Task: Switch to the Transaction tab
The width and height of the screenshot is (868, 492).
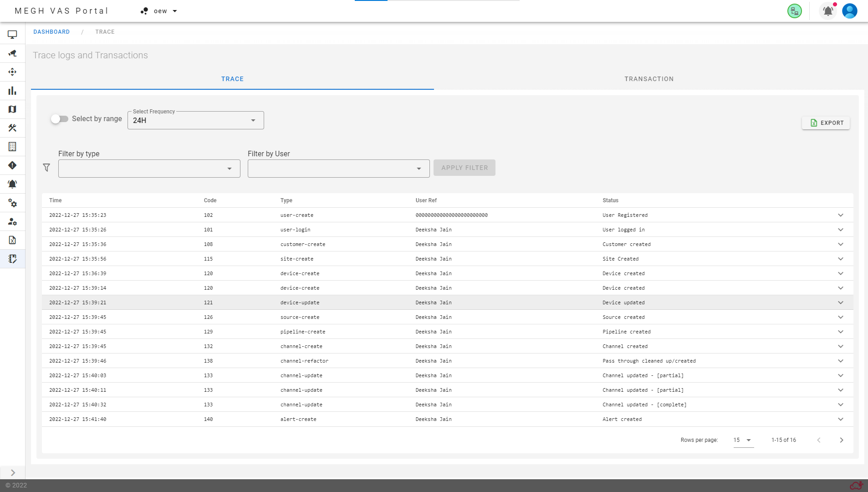Action: tap(648, 79)
